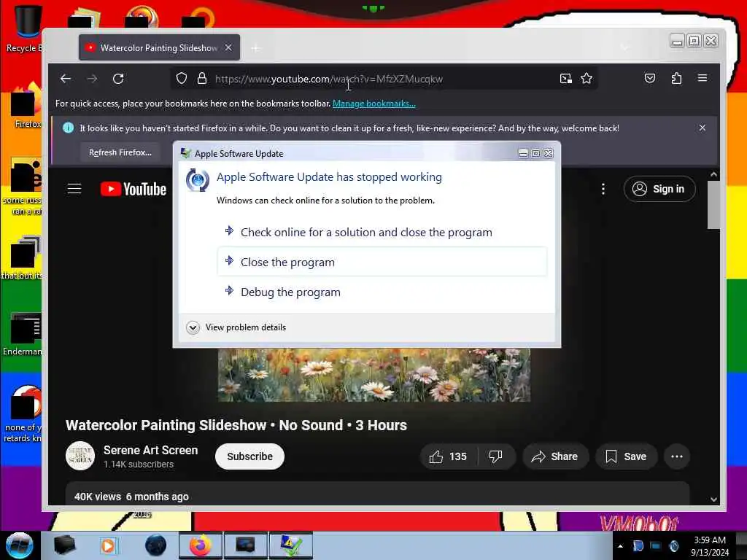Go to YouTube home via the logo

point(133,189)
